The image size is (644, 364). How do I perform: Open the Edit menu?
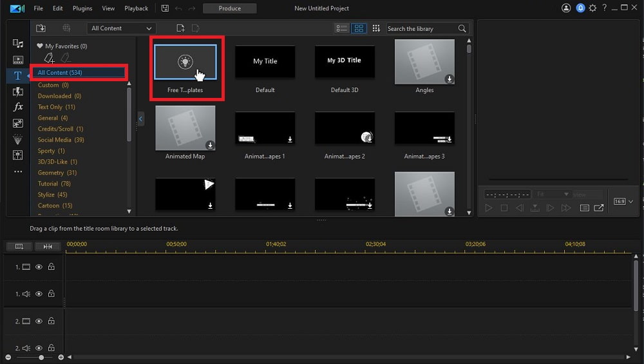(x=57, y=8)
